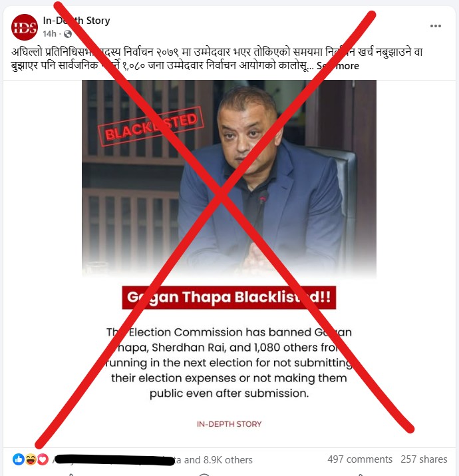Click the Nepali caption text of post
This screenshot has width=459, height=476.
click(217, 59)
